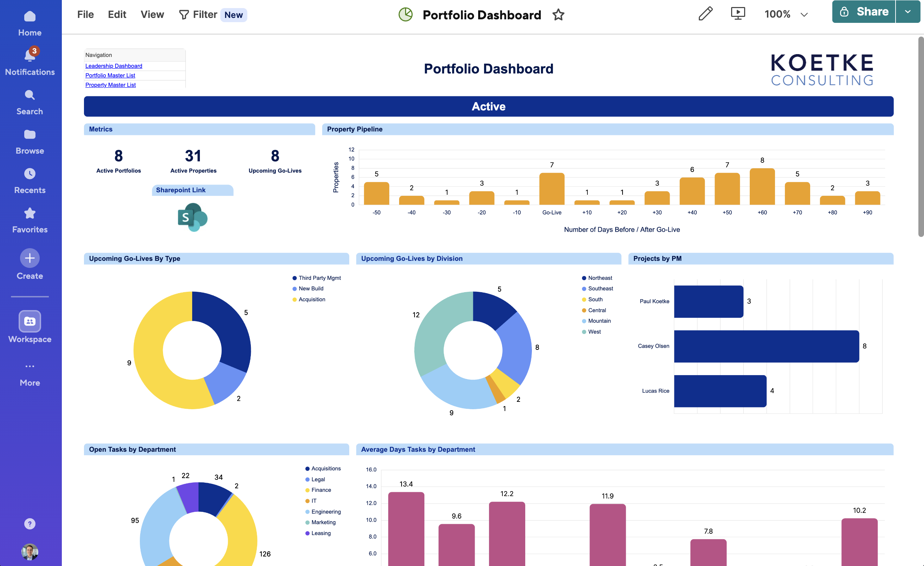The image size is (924, 566).
Task: Open the Browse folder icon
Action: click(x=30, y=134)
